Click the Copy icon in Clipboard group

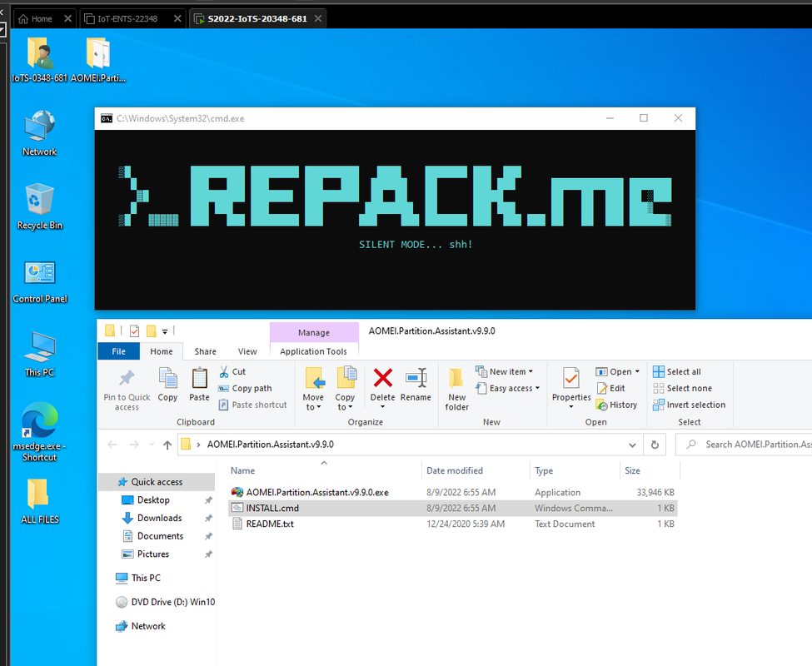(x=167, y=378)
